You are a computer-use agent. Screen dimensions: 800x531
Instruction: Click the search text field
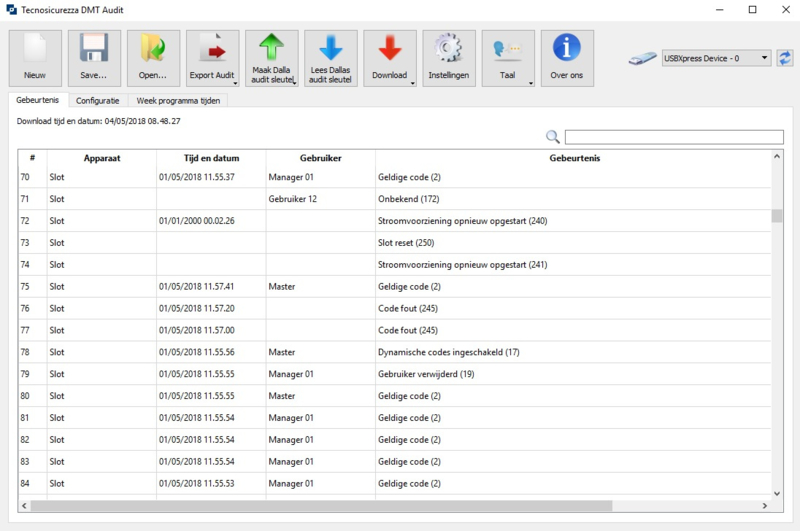point(674,137)
